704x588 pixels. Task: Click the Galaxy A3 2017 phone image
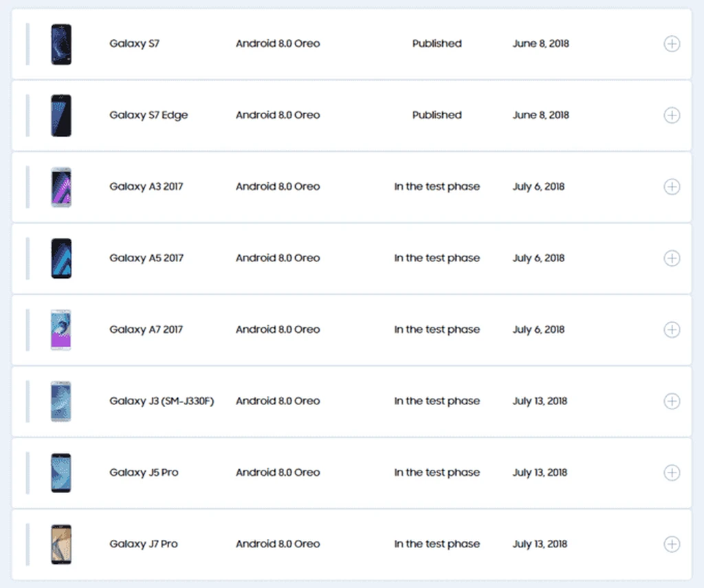pyautogui.click(x=61, y=187)
